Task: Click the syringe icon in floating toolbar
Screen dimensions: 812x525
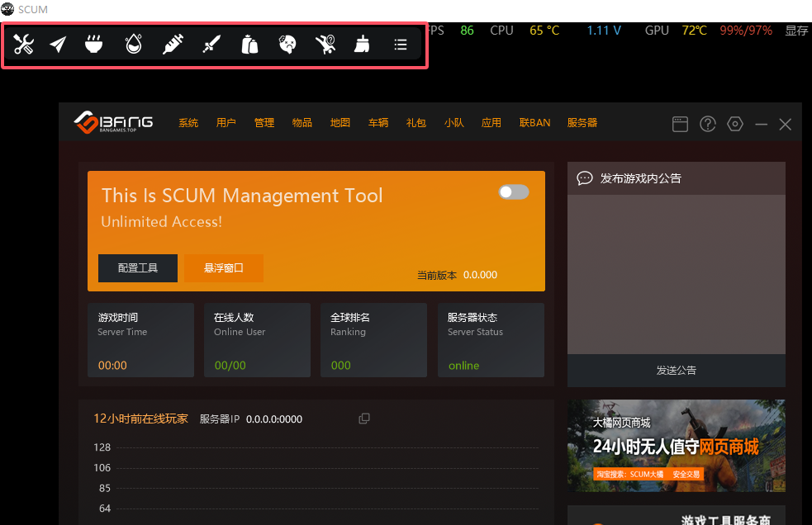Action: coord(173,45)
